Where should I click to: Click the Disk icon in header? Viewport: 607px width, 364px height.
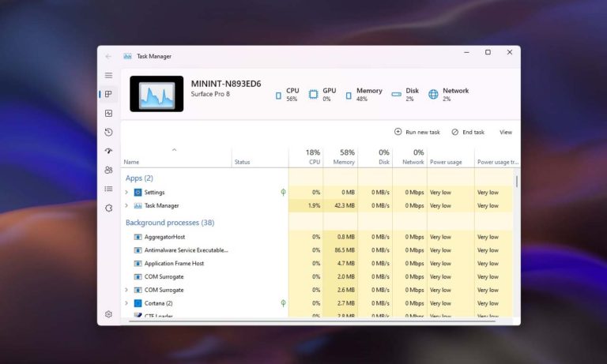point(397,95)
